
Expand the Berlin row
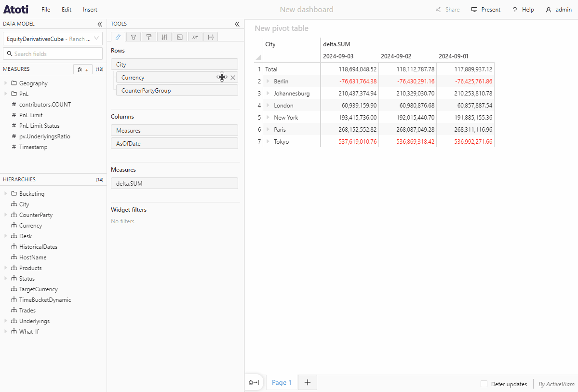[x=268, y=81]
